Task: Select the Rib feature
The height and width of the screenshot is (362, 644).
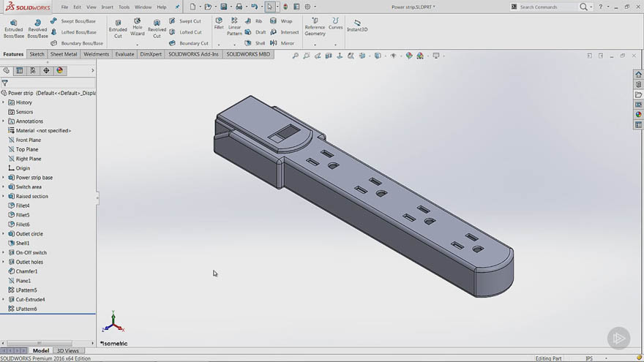Action: point(254,21)
